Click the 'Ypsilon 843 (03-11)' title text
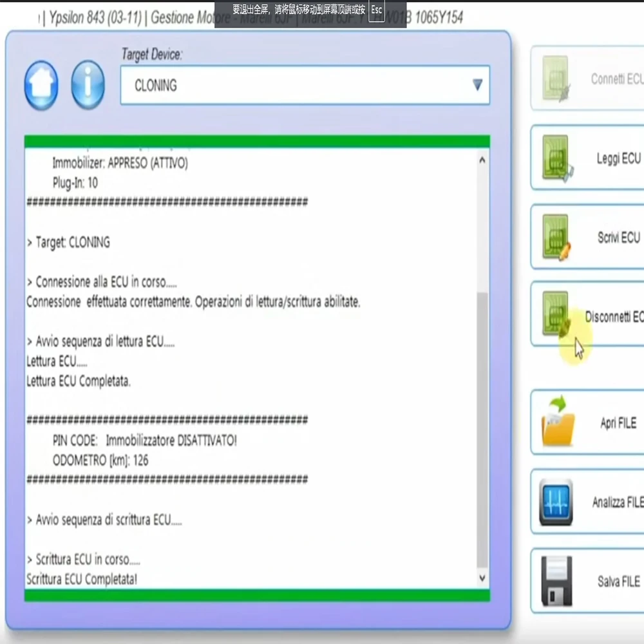The width and height of the screenshot is (644, 644). pyautogui.click(x=95, y=17)
